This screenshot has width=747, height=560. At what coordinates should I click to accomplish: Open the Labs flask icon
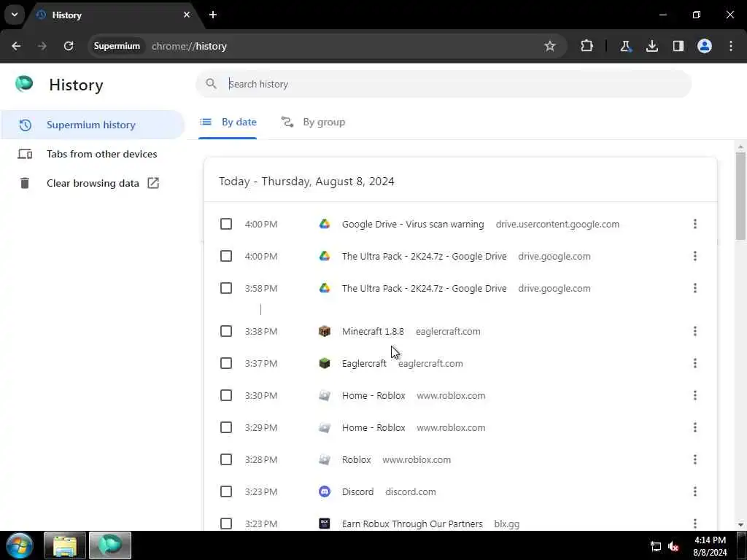point(625,46)
